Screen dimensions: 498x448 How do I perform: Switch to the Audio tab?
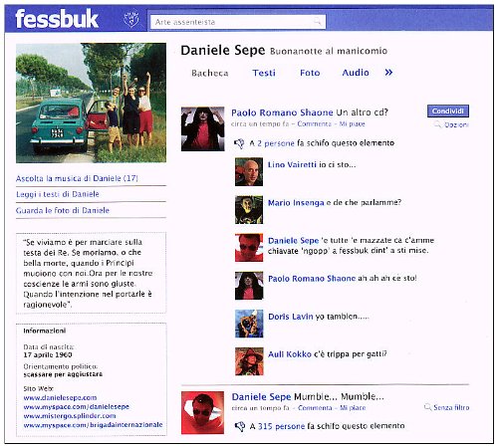(x=356, y=73)
